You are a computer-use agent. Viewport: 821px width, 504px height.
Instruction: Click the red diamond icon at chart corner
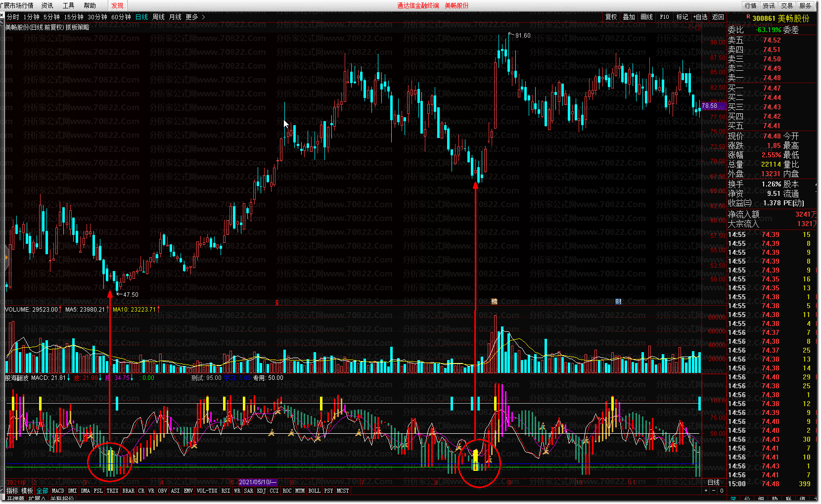[x=691, y=27]
